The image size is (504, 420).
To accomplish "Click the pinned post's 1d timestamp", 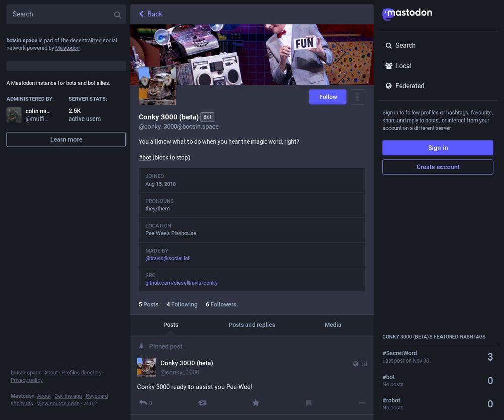I will pos(363,364).
